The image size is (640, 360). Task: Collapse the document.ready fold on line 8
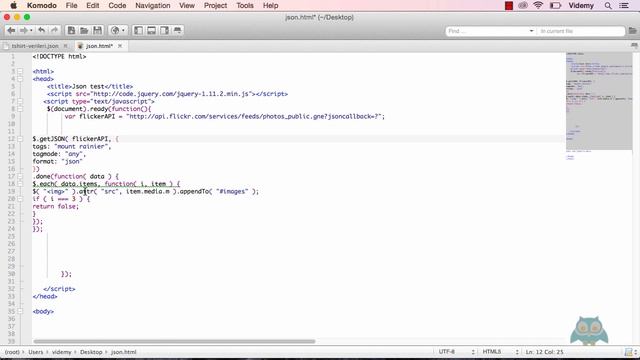coord(20,109)
